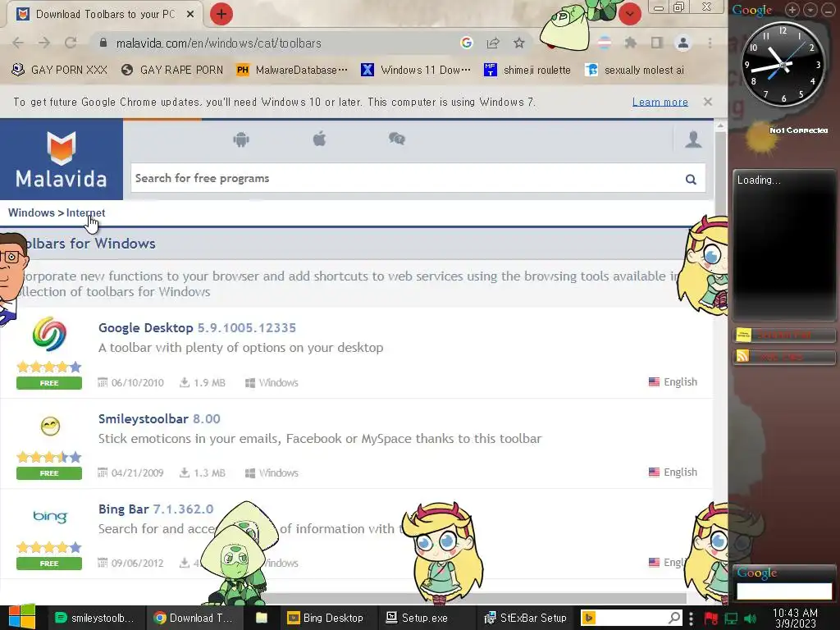Click the FREE badge under Smileystoolbar
The height and width of the screenshot is (630, 840).
[49, 473]
